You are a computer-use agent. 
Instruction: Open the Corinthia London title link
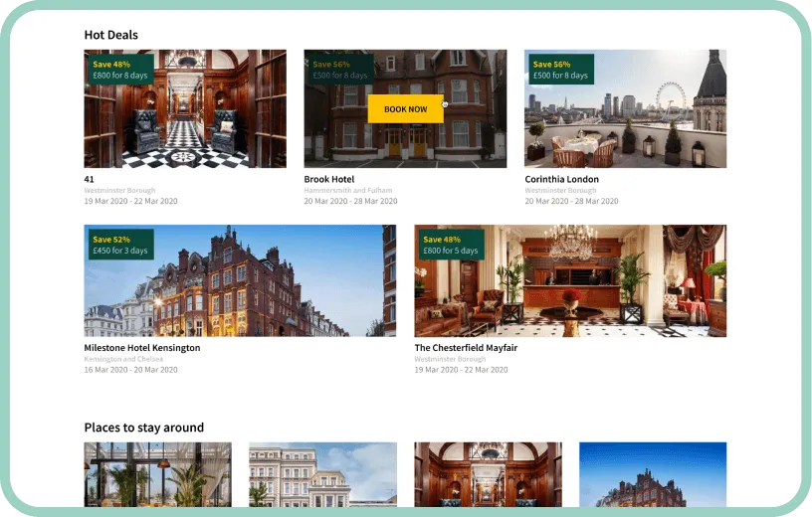[561, 179]
